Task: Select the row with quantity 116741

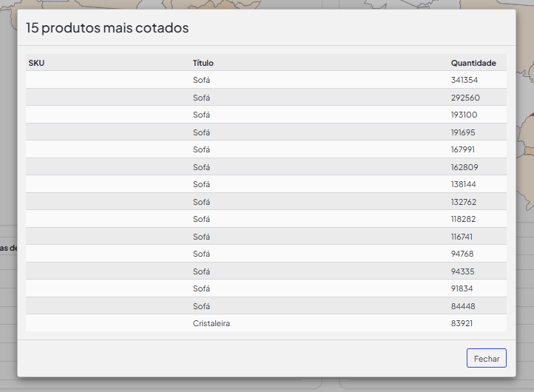Action: point(266,237)
